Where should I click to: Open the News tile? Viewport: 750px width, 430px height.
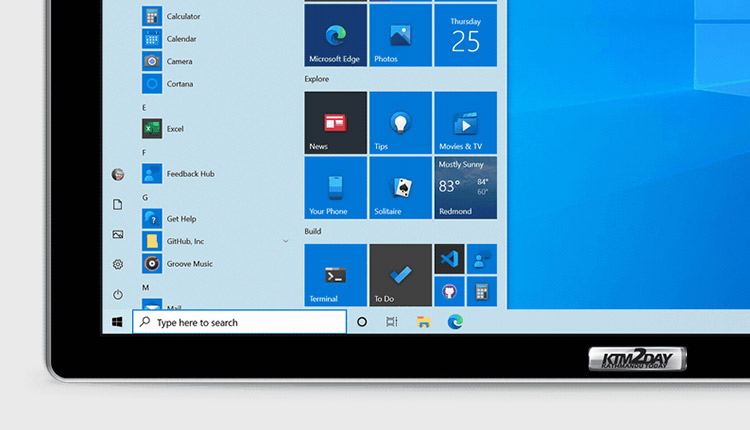click(336, 123)
